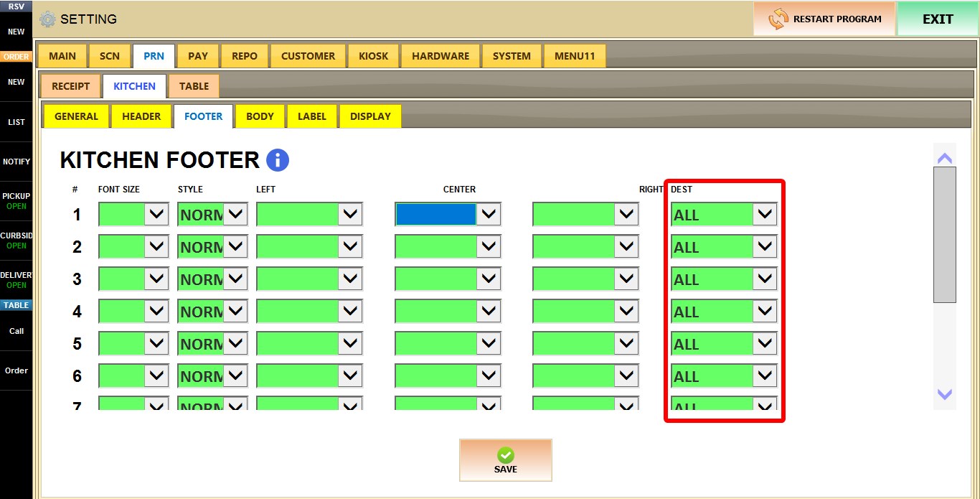The image size is (980, 499).
Task: Save the kitchen footer settings
Action: click(x=506, y=460)
